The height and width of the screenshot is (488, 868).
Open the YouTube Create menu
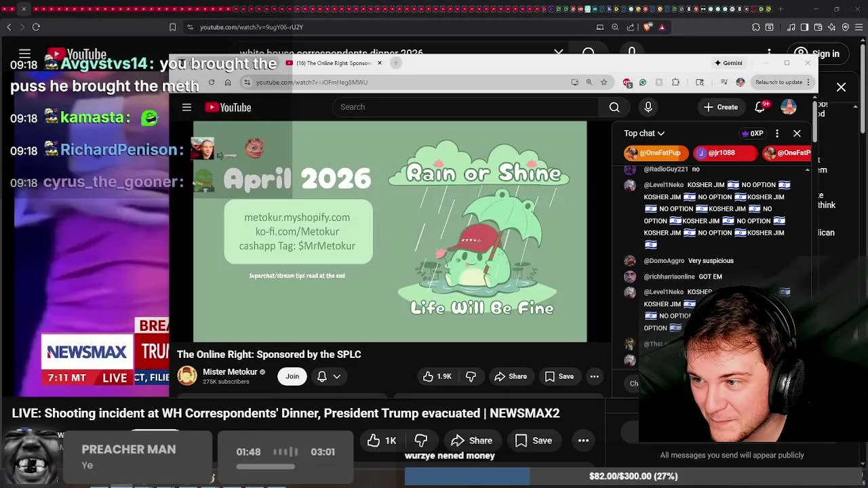(x=721, y=107)
